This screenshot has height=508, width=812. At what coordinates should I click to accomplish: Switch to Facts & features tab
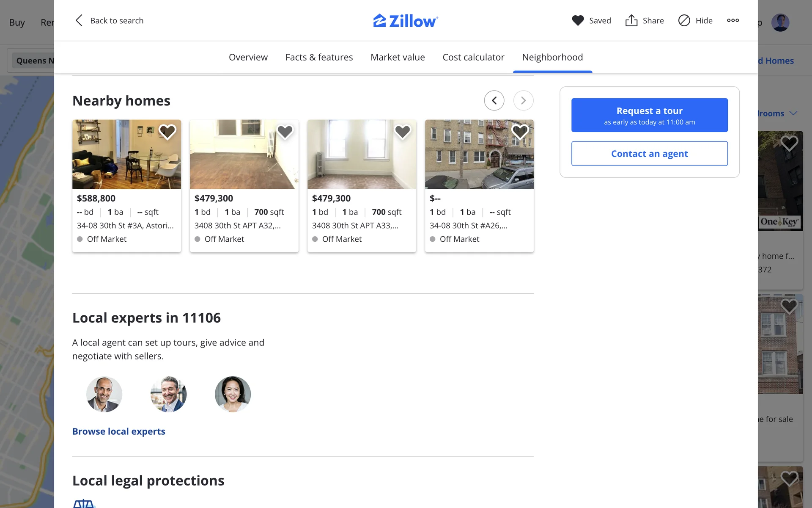click(x=319, y=57)
